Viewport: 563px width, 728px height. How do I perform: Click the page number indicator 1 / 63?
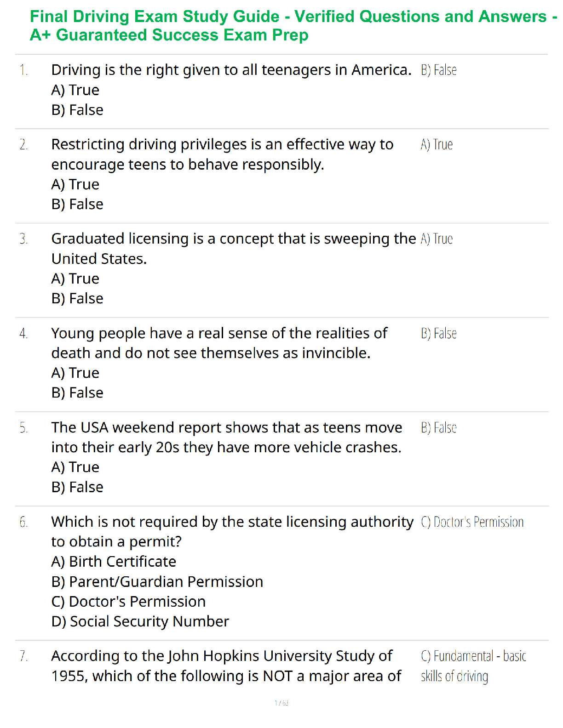(x=281, y=703)
